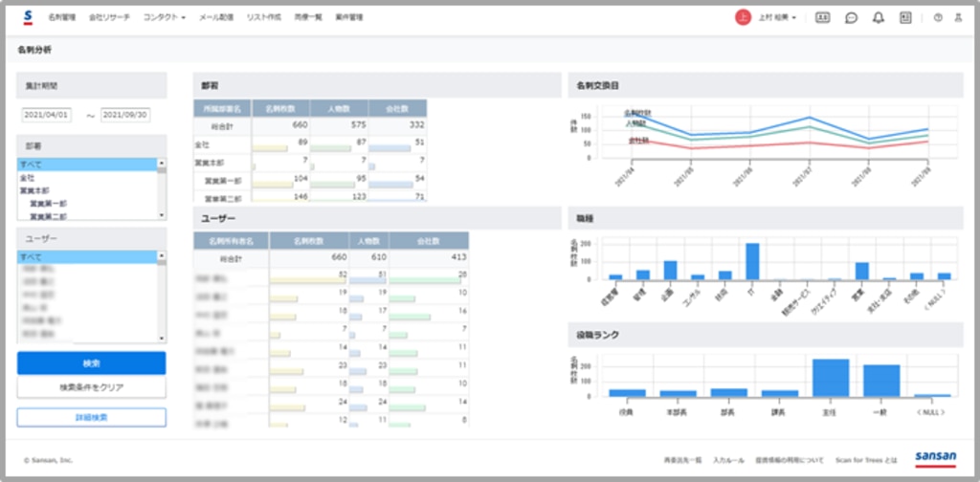Click ユーザー list scrollbar down arrow

point(162,339)
